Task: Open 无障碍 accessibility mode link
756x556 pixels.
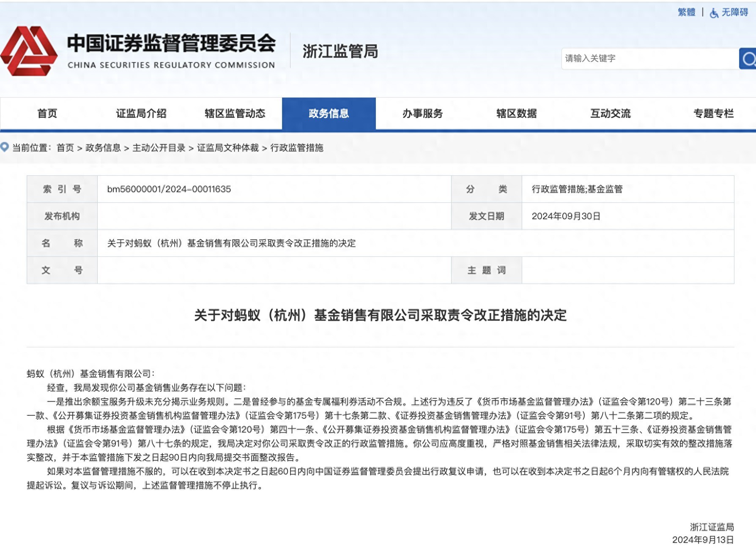Action: [x=734, y=12]
